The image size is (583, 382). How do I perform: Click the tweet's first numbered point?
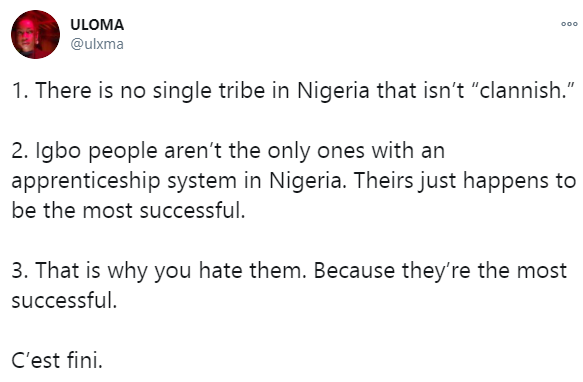pos(293,90)
